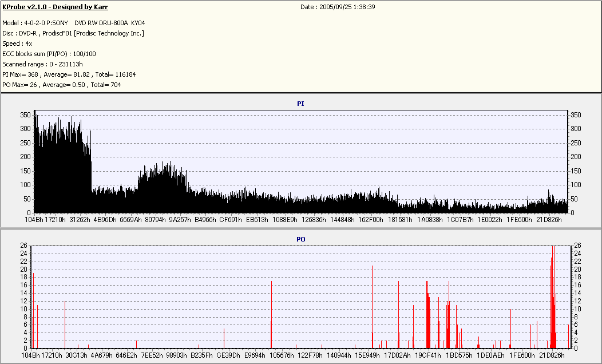Click the red PO spike reaching 12 near 30C13h

click(x=65, y=325)
